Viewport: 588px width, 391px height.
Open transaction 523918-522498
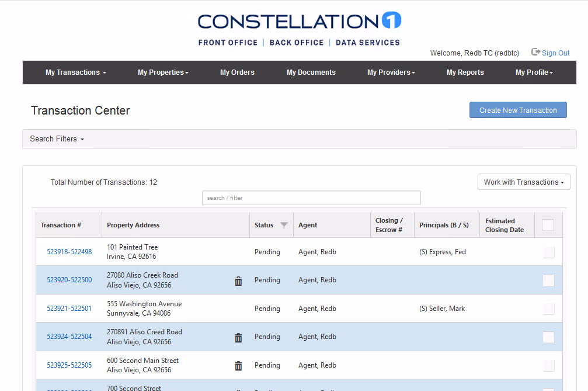(69, 252)
